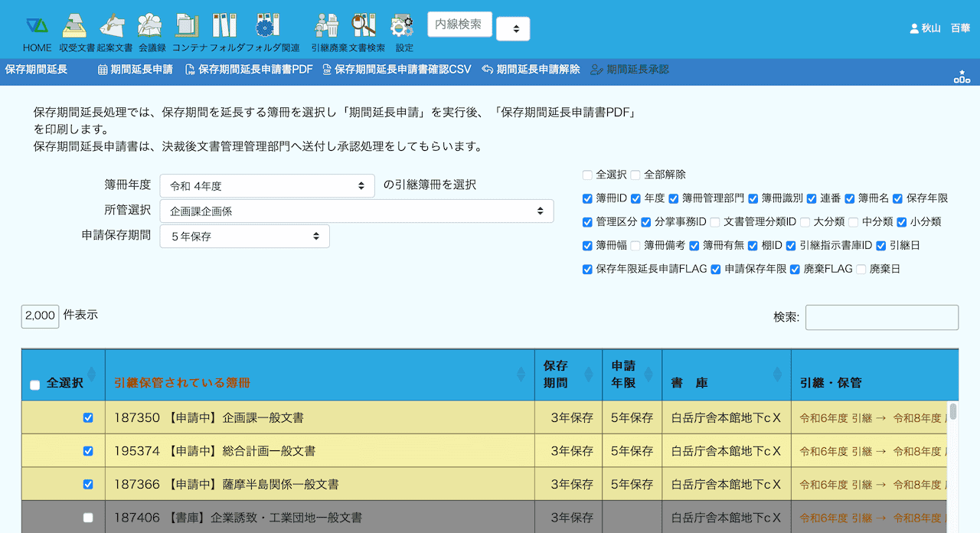The height and width of the screenshot is (533, 980).
Task: Click the 検索 text field above table
Action: coord(881,318)
